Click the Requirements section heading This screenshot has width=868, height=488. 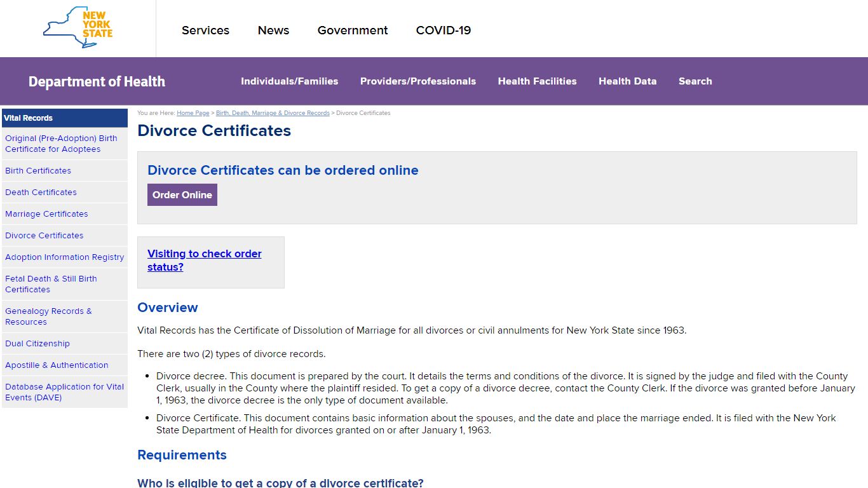click(182, 455)
